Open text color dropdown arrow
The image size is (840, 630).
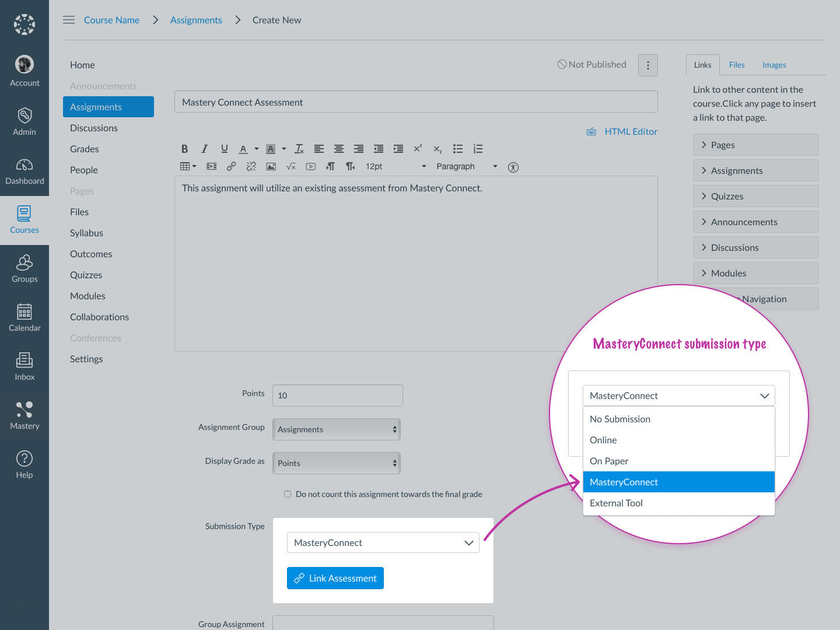coord(257,149)
